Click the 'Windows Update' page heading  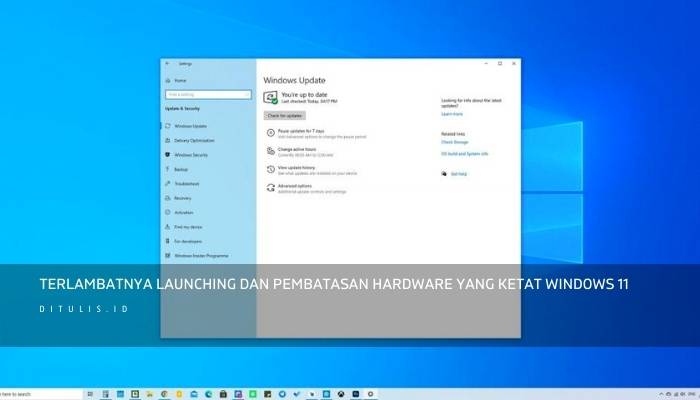coord(294,80)
